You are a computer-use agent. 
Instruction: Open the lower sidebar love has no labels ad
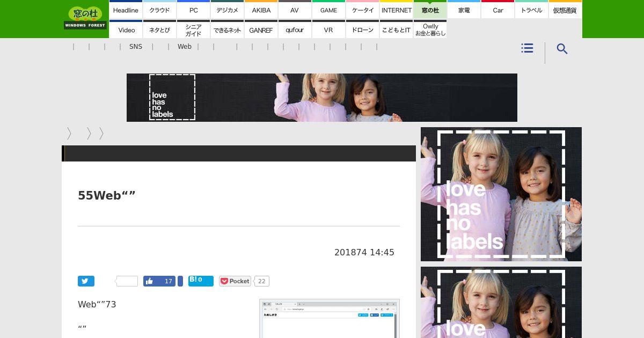tap(501, 302)
